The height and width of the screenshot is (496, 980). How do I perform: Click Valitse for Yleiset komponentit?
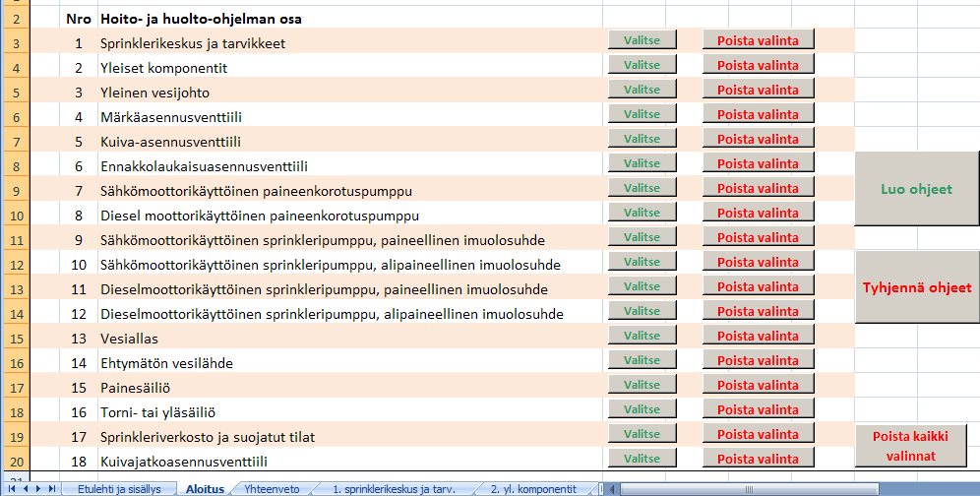pyautogui.click(x=642, y=64)
